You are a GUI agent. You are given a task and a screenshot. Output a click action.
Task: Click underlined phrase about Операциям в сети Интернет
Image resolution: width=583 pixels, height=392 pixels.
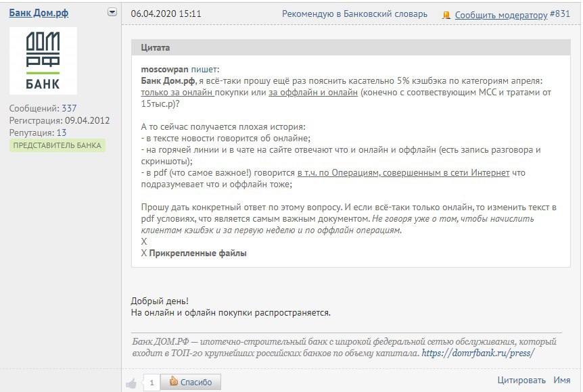(x=403, y=173)
